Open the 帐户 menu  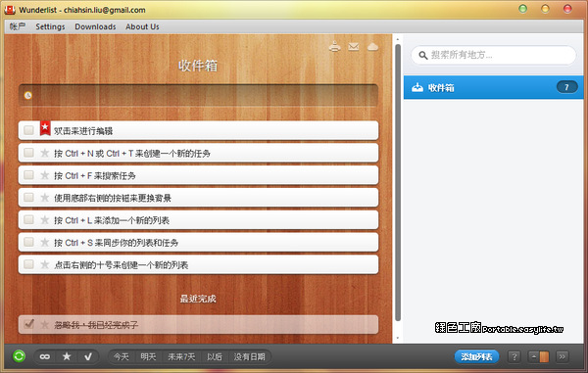[x=18, y=26]
